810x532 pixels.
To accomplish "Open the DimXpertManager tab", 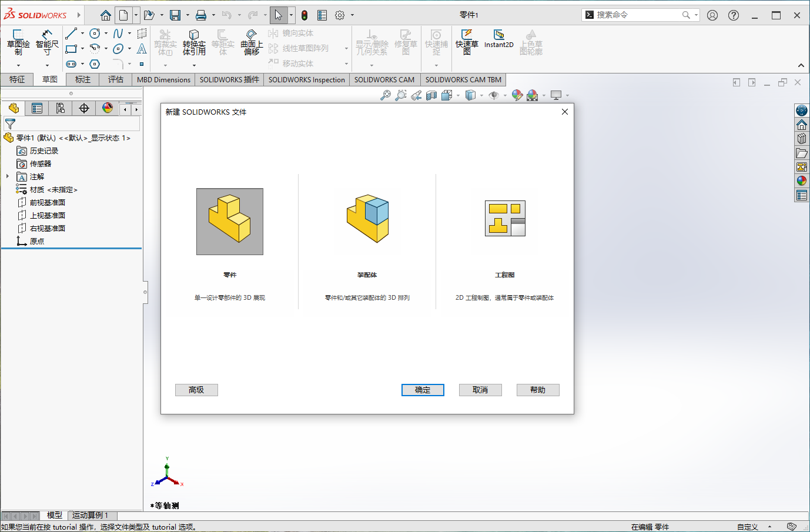I will pos(84,108).
